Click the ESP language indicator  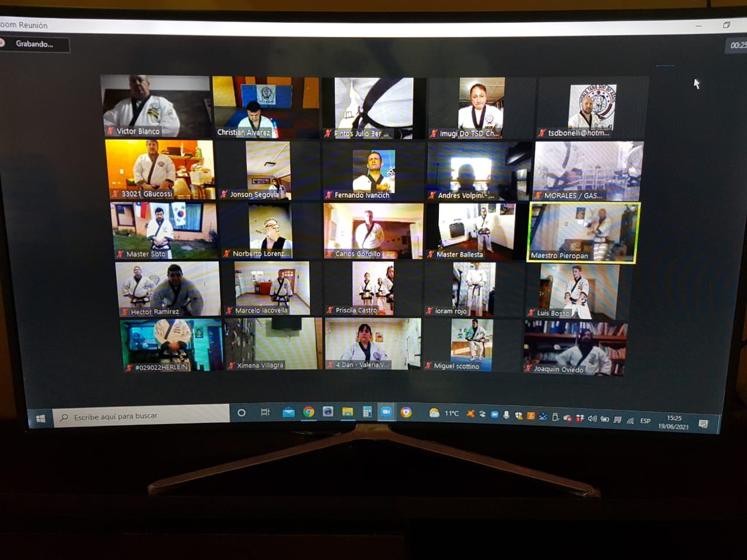point(645,421)
